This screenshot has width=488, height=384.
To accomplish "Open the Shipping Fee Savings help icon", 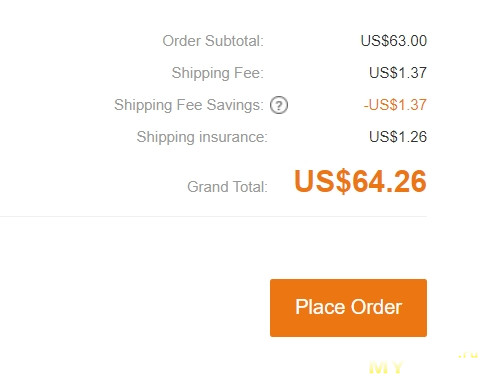I will tap(279, 105).
